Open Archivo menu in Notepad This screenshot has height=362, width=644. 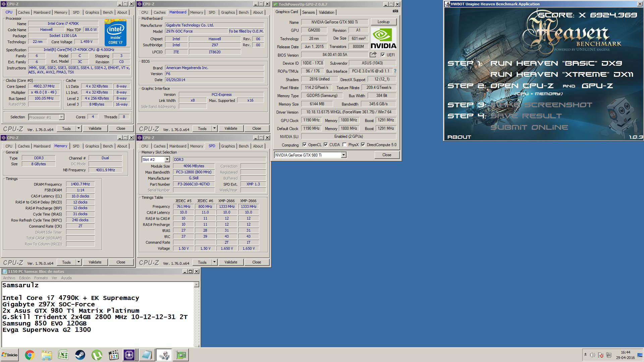(9, 278)
